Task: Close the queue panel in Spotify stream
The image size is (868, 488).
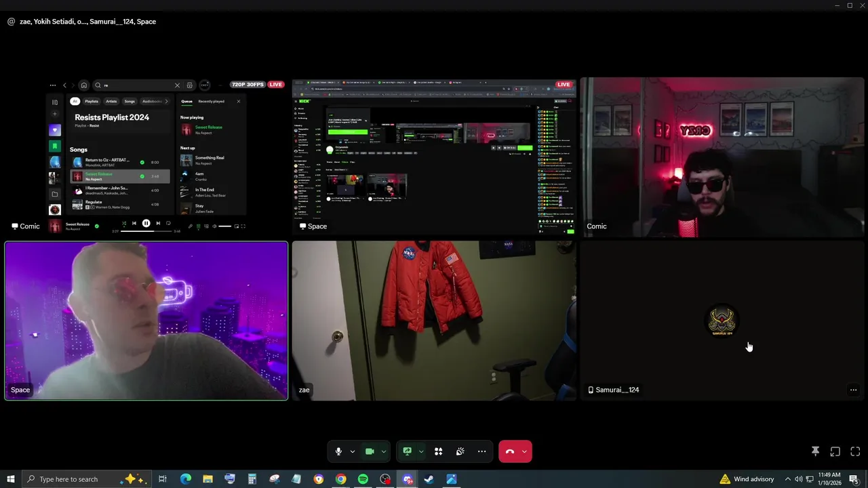Action: coord(238,101)
